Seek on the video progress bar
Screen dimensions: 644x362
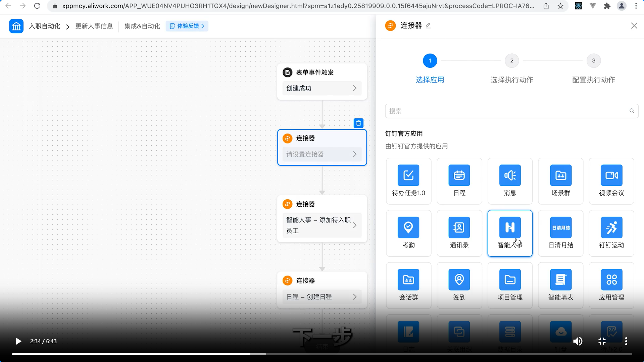tap(322, 354)
